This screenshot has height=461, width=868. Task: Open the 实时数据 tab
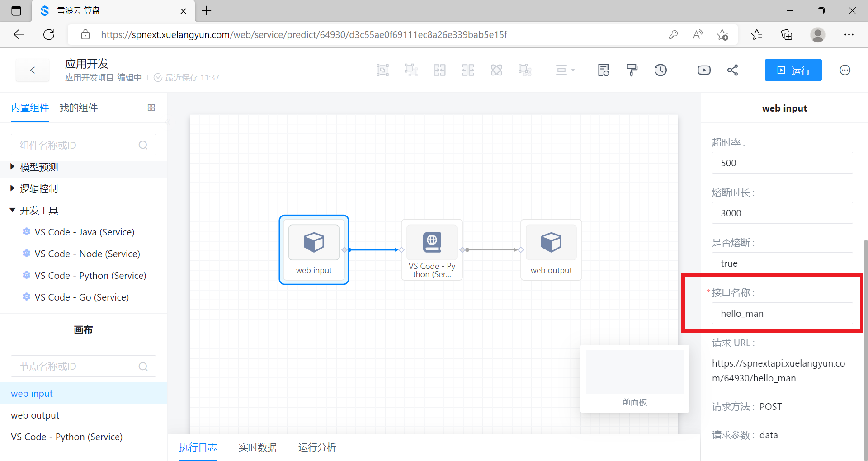pyautogui.click(x=257, y=447)
